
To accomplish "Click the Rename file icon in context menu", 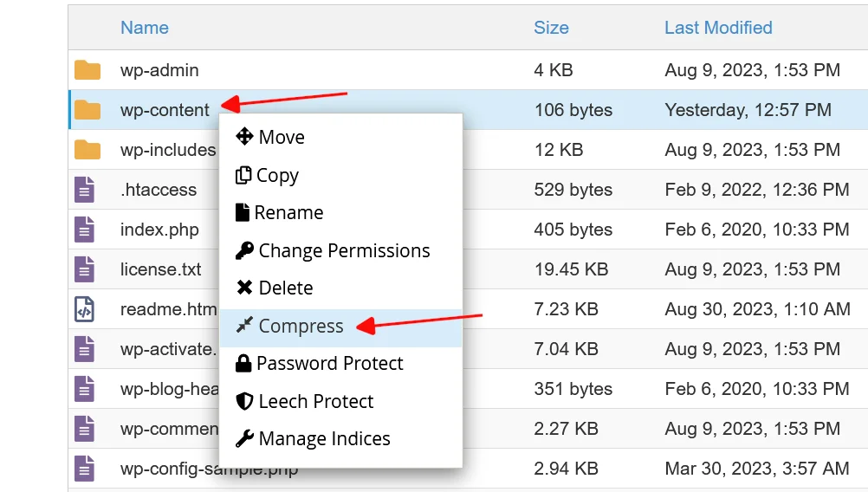I will click(x=242, y=212).
